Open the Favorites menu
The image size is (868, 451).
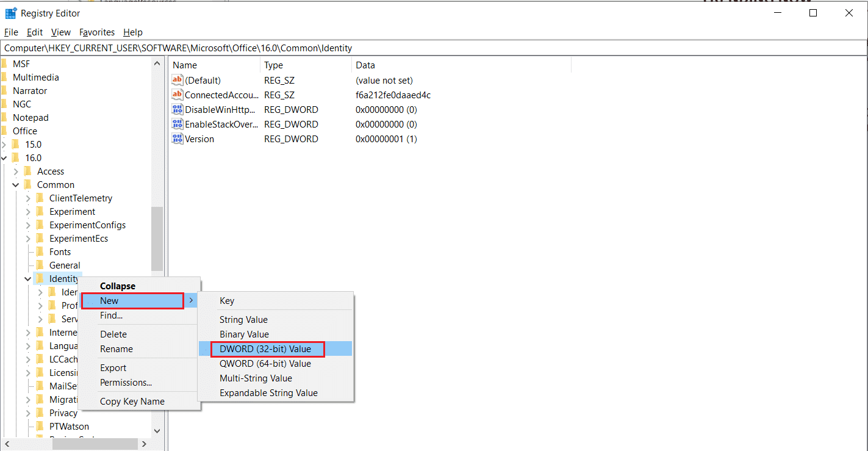point(96,32)
